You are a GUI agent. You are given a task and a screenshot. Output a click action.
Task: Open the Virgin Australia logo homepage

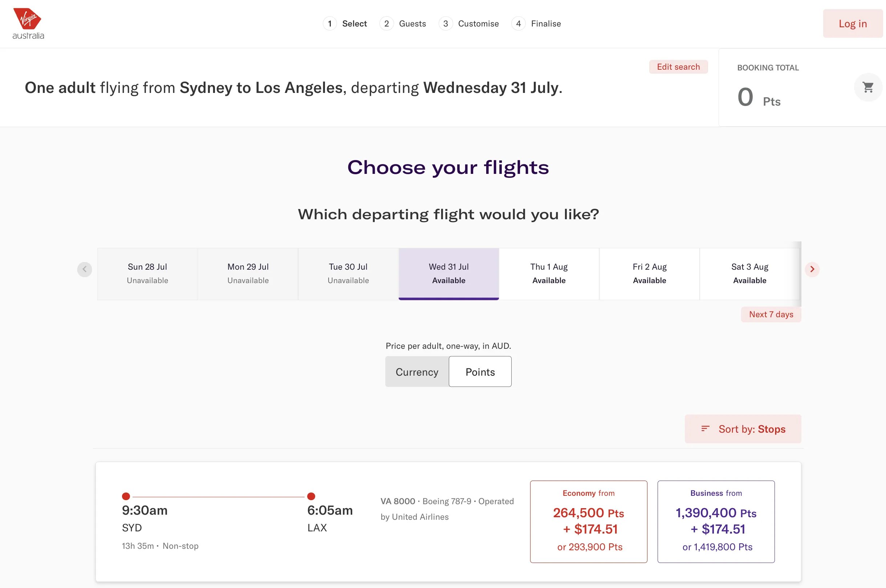tap(28, 24)
